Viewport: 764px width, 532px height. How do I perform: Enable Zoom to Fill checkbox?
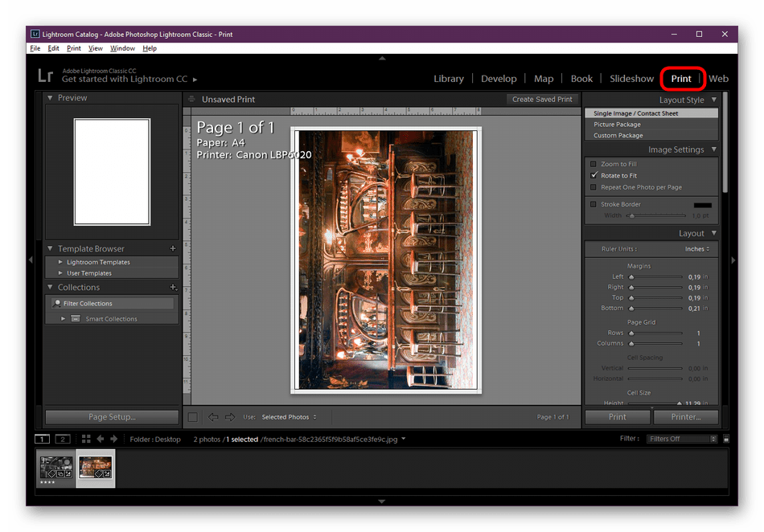pyautogui.click(x=593, y=164)
